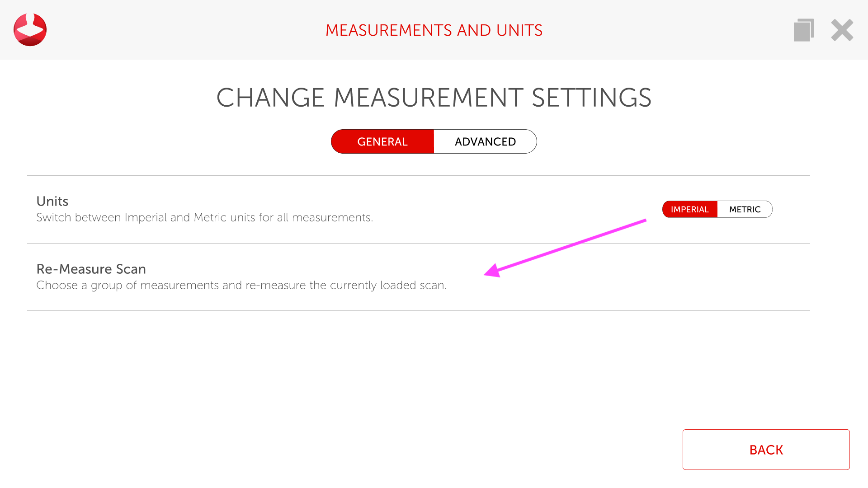Click the Re-Measure Scan description text
868x488 pixels.
tap(241, 286)
